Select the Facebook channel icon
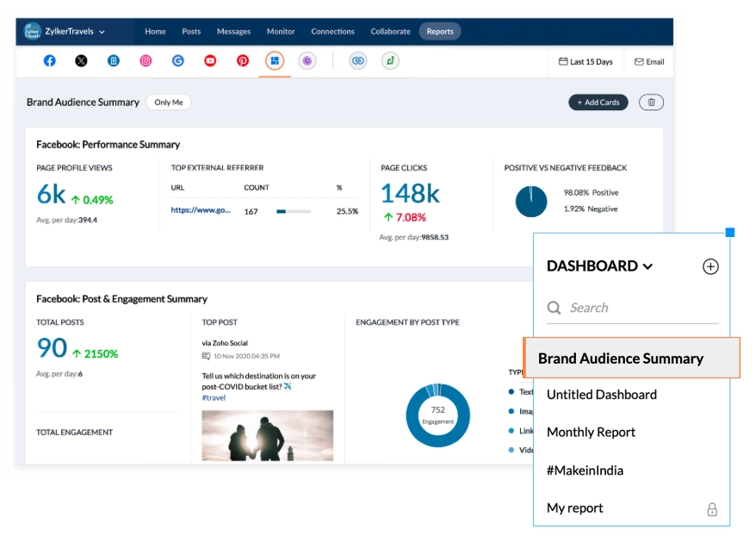Screen dimensions: 756x555 [49, 60]
